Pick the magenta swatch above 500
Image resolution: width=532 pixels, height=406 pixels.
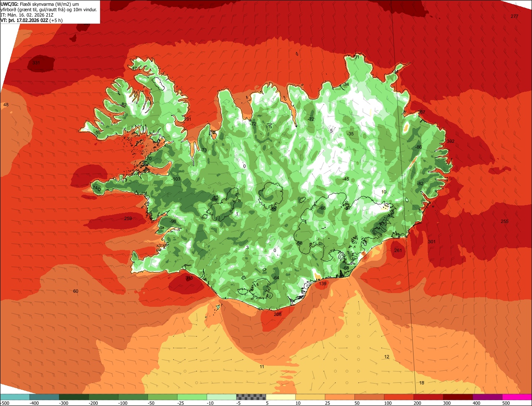(x=517, y=397)
